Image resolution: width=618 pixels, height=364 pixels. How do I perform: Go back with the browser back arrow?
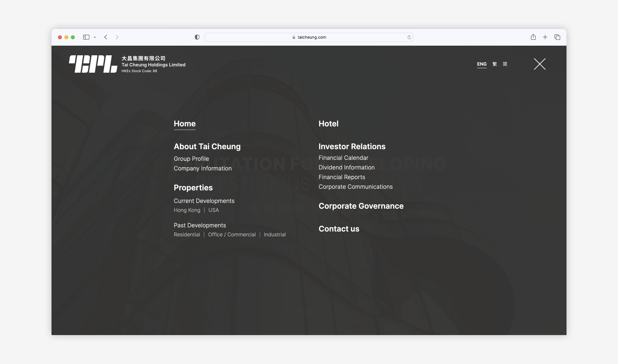(106, 37)
